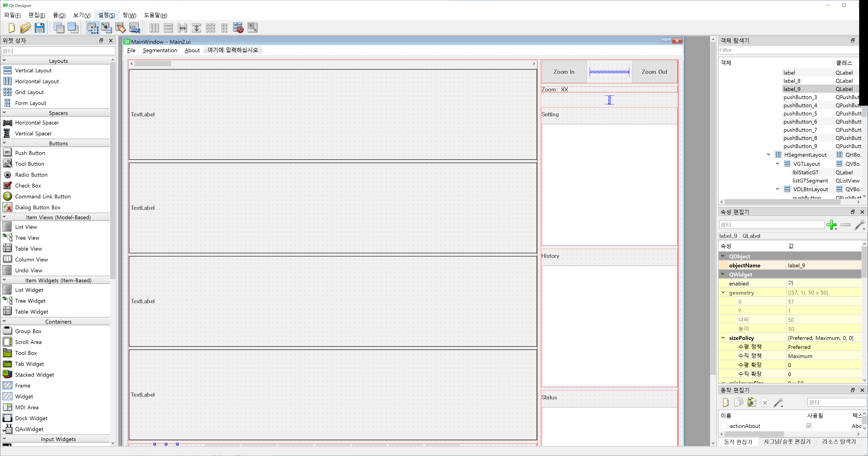Viewport: 868px width, 456px height.
Task: Click the horizontal zoom slider
Action: coord(609,71)
